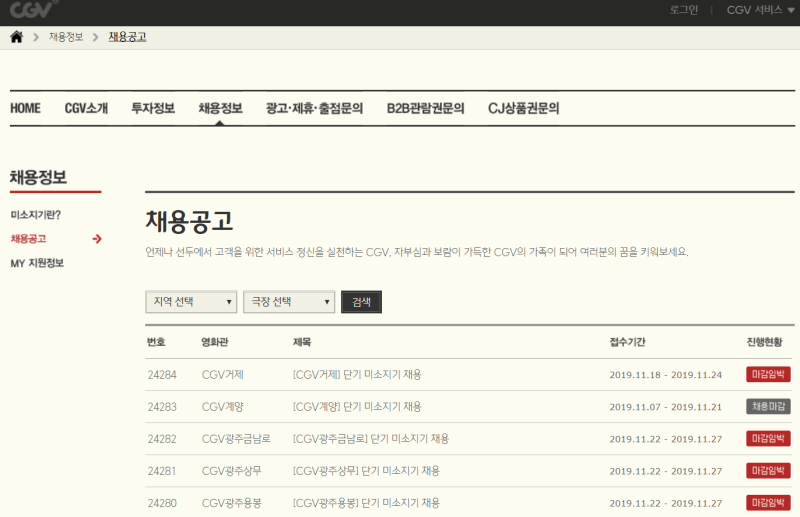Open the 로그인 link
The width and height of the screenshot is (800, 517).
[684, 10]
